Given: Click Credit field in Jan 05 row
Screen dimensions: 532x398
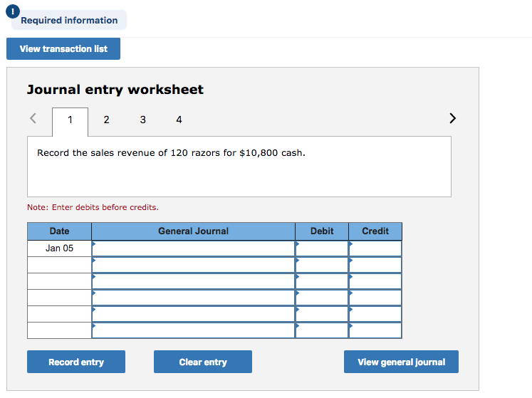Looking at the screenshot, I should coord(375,248).
